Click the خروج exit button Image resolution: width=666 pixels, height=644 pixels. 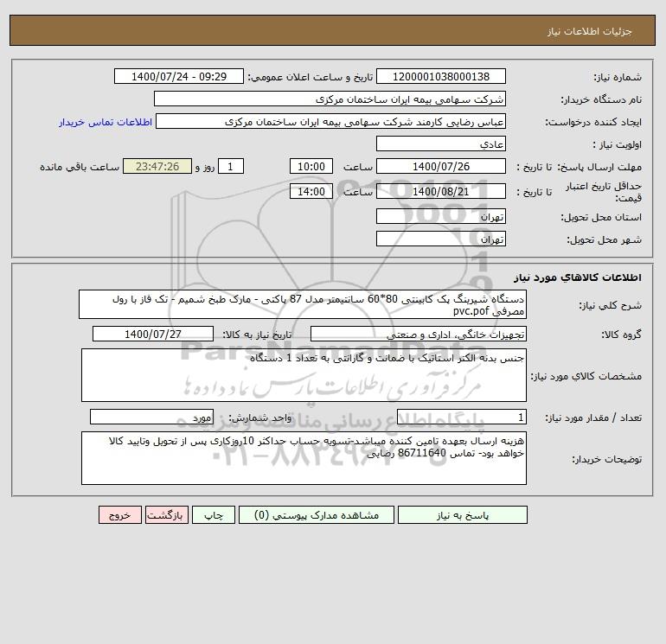pyautogui.click(x=120, y=515)
